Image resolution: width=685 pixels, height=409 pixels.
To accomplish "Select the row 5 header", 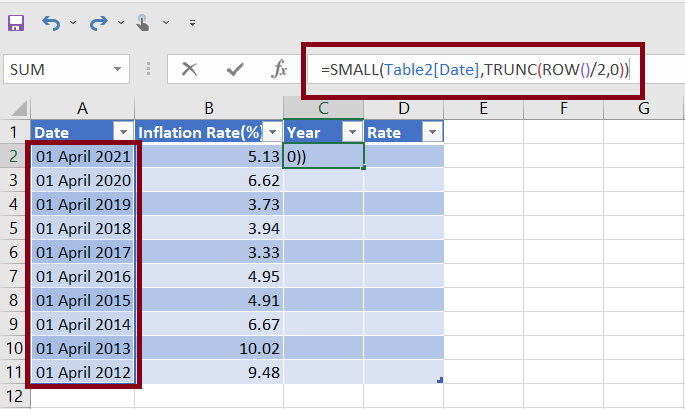I will 15,228.
